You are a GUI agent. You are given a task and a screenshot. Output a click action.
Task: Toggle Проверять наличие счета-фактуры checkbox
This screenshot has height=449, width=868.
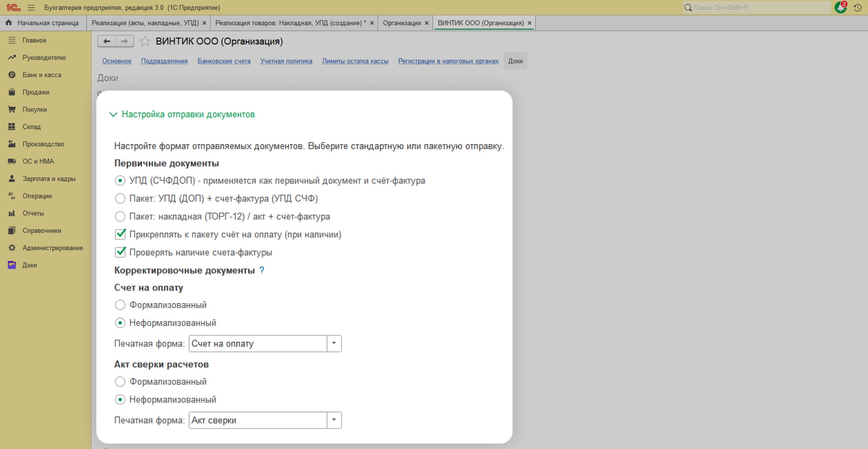point(120,252)
